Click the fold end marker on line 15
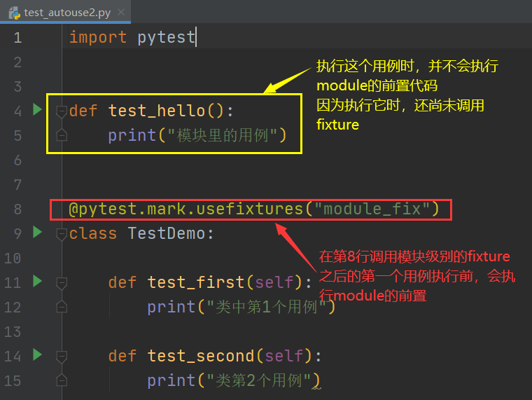Screen dimensions: 532x400 (x=62, y=380)
